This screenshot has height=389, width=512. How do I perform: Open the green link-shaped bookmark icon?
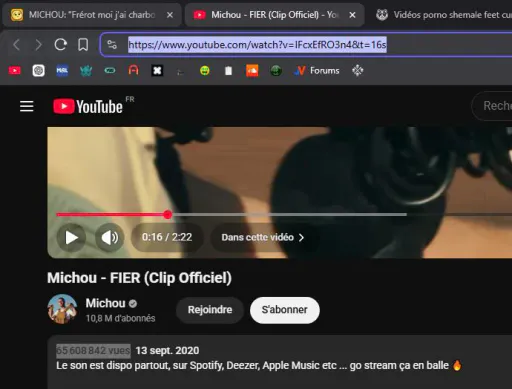coord(110,71)
